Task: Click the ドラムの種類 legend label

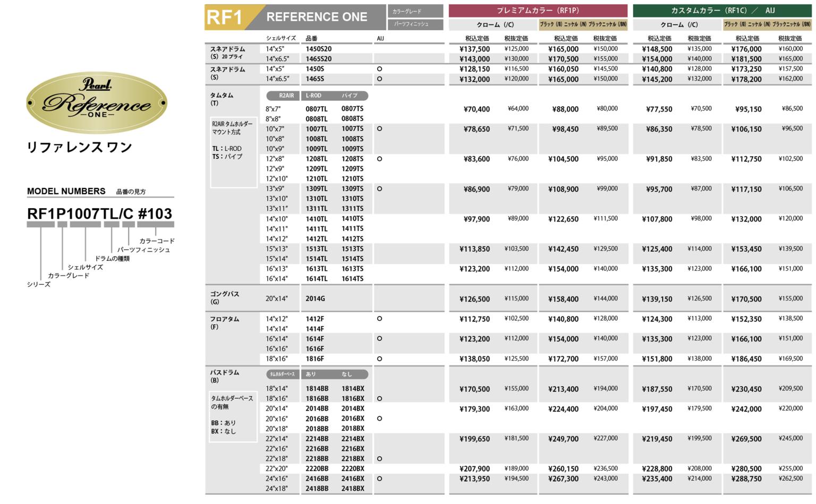Action: (112, 259)
